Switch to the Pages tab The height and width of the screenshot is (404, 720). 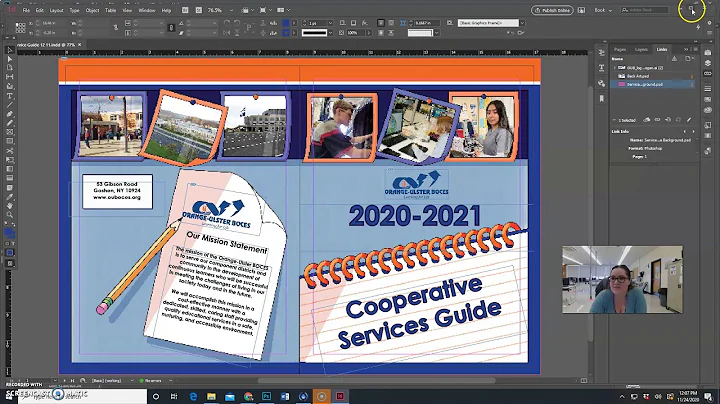click(620, 49)
